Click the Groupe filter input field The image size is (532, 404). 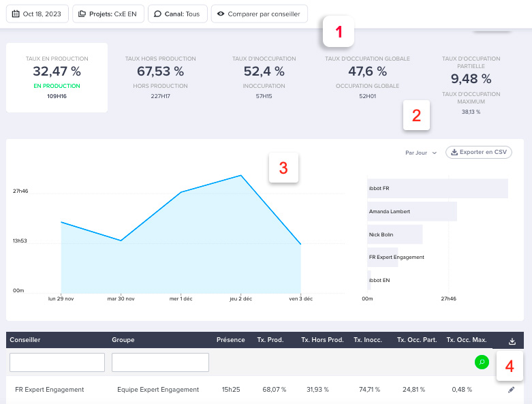click(160, 362)
